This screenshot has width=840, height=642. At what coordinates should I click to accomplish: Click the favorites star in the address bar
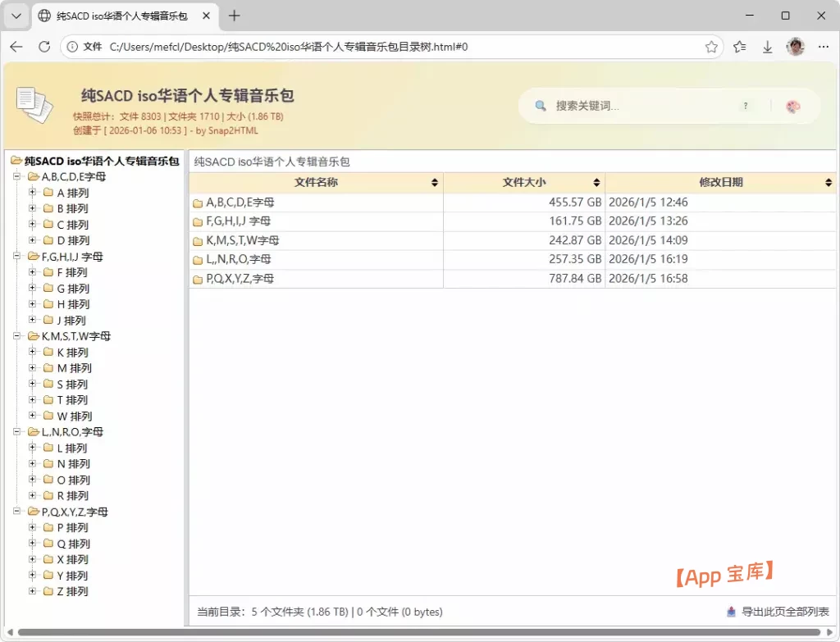[712, 48]
